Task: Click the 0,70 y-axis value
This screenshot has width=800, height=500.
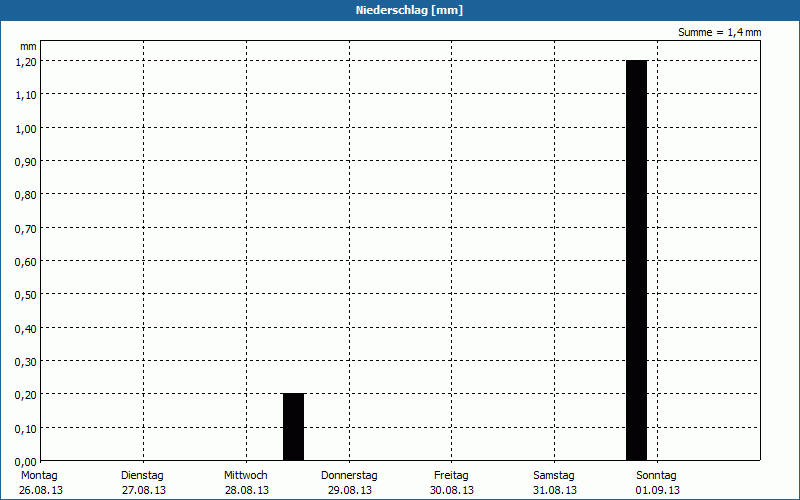Action: 26,229
